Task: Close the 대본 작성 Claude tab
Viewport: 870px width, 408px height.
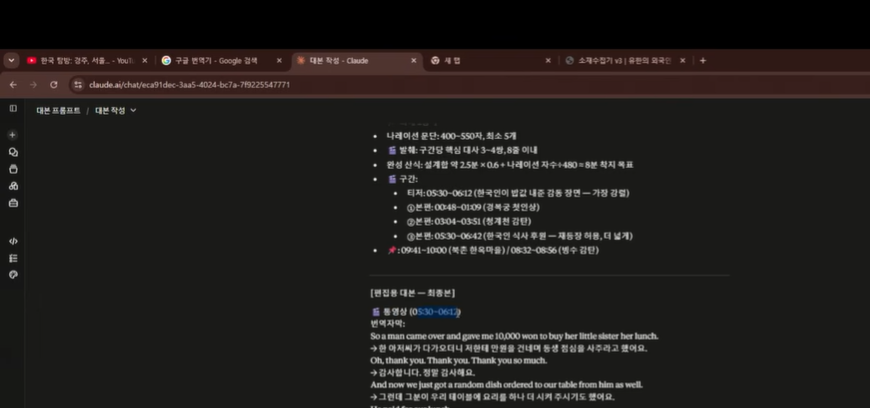Action: (413, 61)
